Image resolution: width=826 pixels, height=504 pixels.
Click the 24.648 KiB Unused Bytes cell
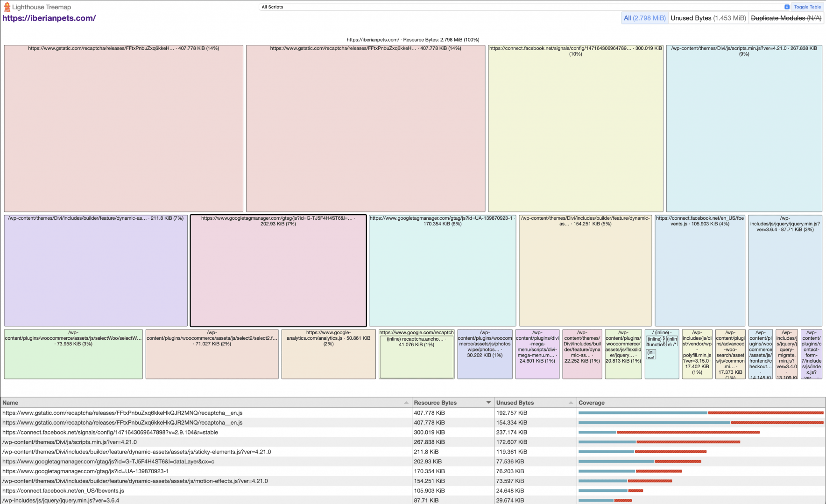pyautogui.click(x=536, y=491)
